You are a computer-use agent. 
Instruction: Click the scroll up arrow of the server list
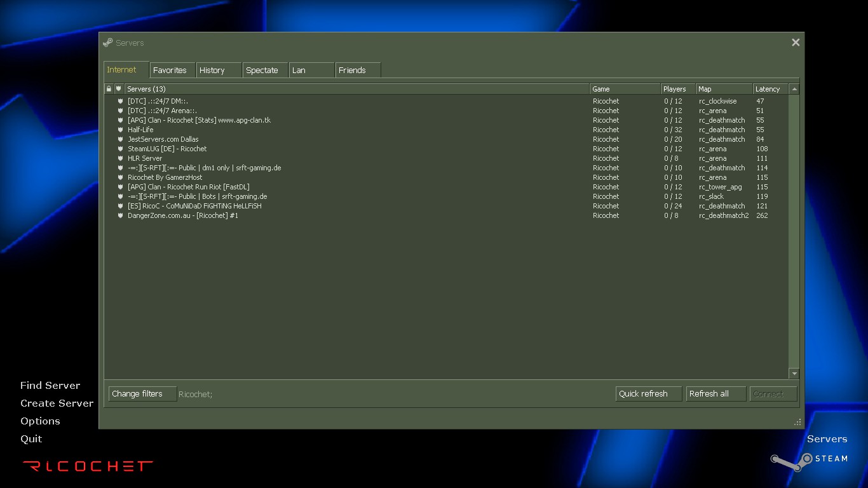(794, 89)
